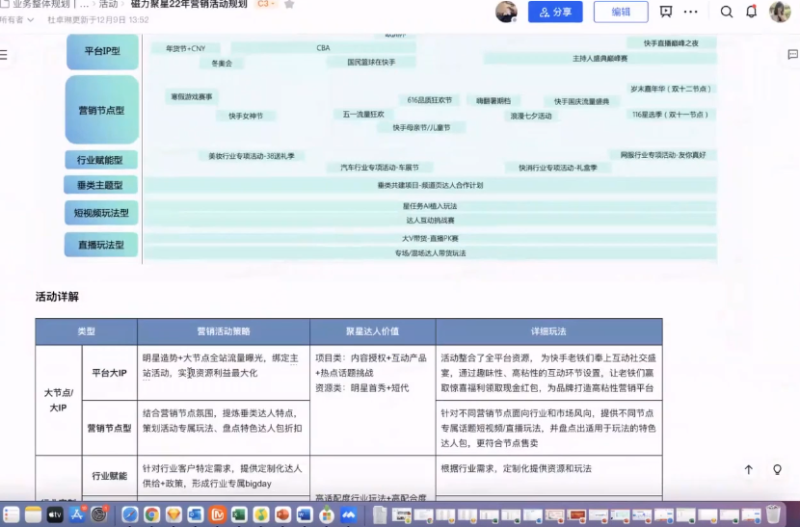Open Sketch in the Dock
This screenshot has height=527, width=800.
(x=173, y=515)
